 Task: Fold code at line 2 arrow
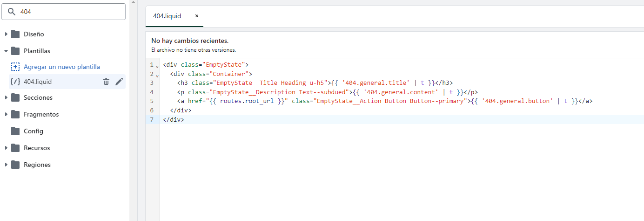click(157, 75)
